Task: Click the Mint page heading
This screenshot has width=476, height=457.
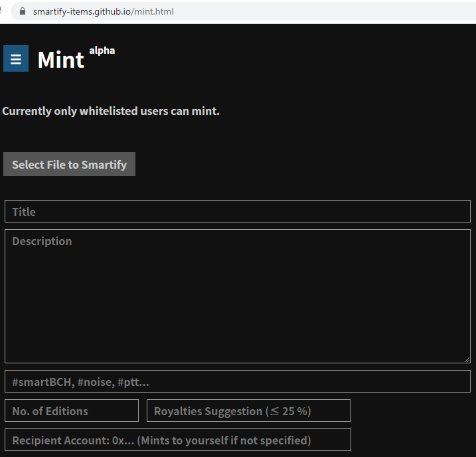Action: [60, 60]
